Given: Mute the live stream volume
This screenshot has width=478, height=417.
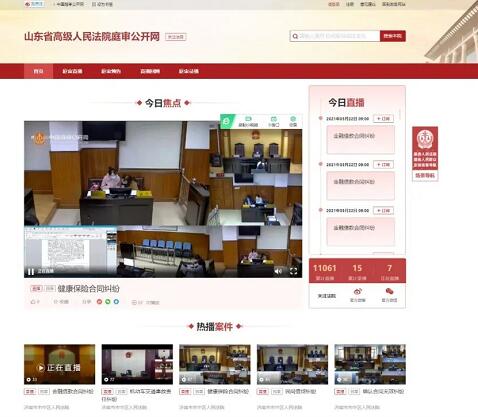Looking at the screenshot, I should (278, 271).
